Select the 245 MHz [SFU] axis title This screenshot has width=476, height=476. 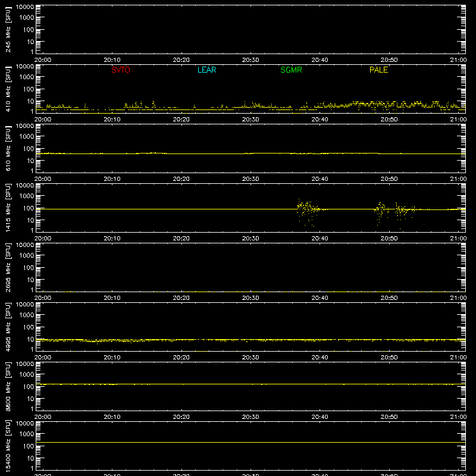(x=8, y=29)
